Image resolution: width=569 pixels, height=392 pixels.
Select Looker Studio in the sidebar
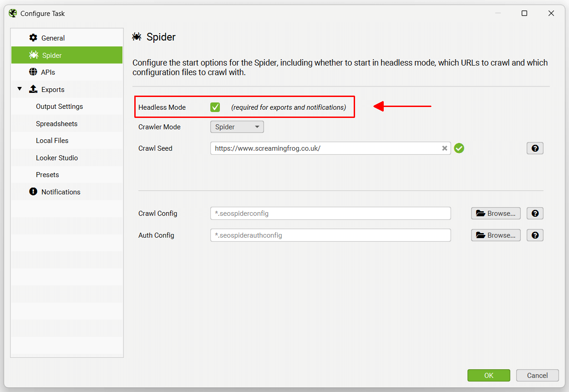tap(56, 158)
